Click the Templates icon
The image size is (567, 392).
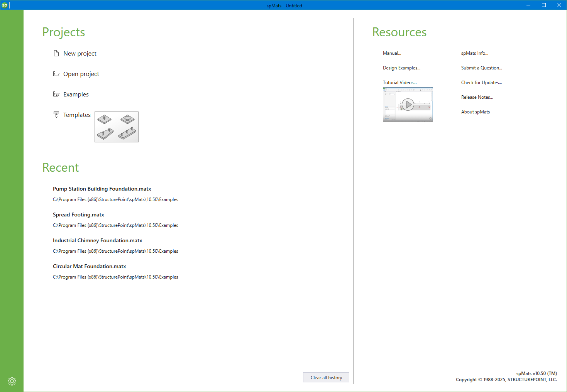(56, 114)
